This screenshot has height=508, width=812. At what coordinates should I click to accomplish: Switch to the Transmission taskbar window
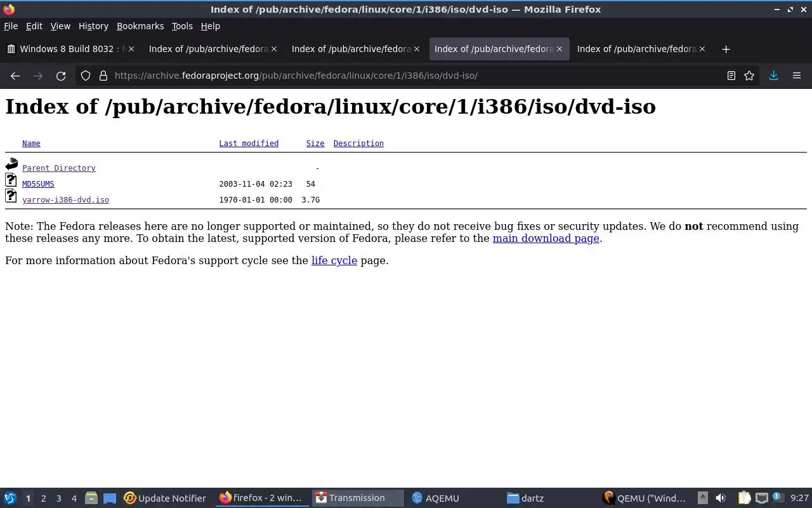coord(358,498)
